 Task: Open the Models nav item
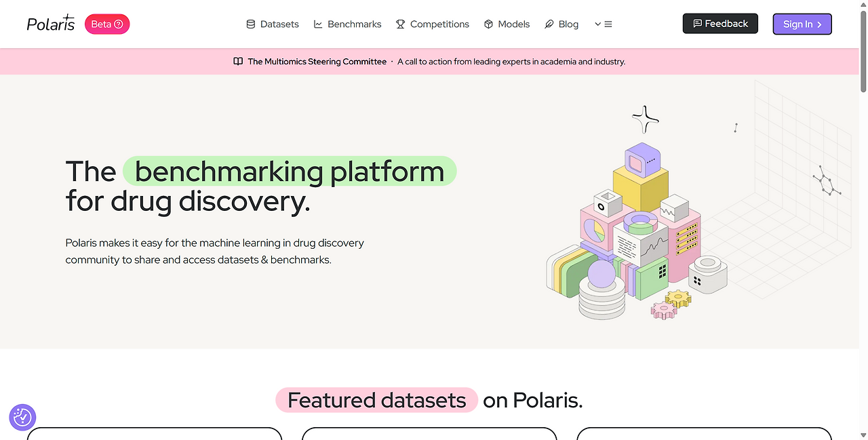[x=507, y=24]
